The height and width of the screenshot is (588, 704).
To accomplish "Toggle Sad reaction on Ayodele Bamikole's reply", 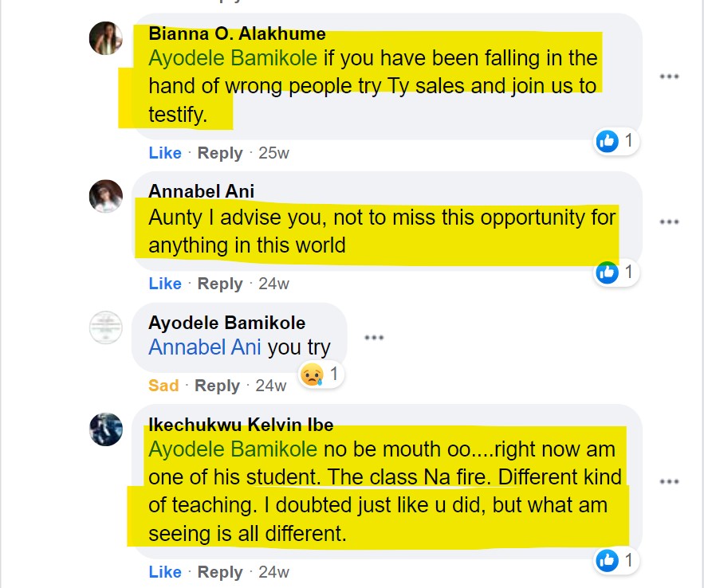I will [163, 386].
